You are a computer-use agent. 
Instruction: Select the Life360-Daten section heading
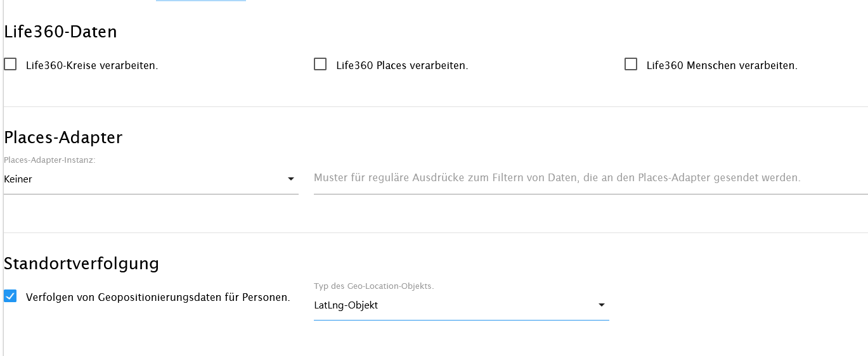pyautogui.click(x=60, y=32)
